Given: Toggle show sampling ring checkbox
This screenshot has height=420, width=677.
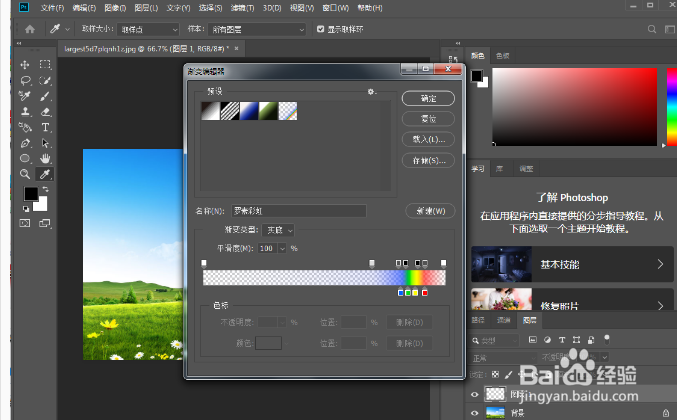Looking at the screenshot, I should pyautogui.click(x=320, y=29).
